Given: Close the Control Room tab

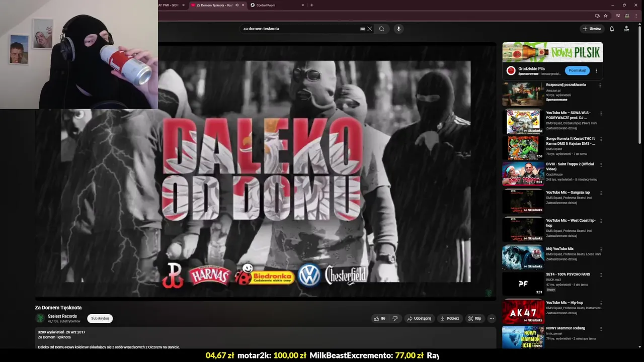Looking at the screenshot, I should pyautogui.click(x=303, y=5).
